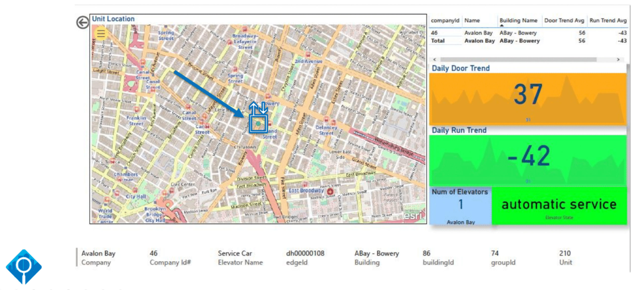Image resolution: width=644 pixels, height=290 pixels.
Task: Click the blue diamond logo icon
Action: (24, 267)
